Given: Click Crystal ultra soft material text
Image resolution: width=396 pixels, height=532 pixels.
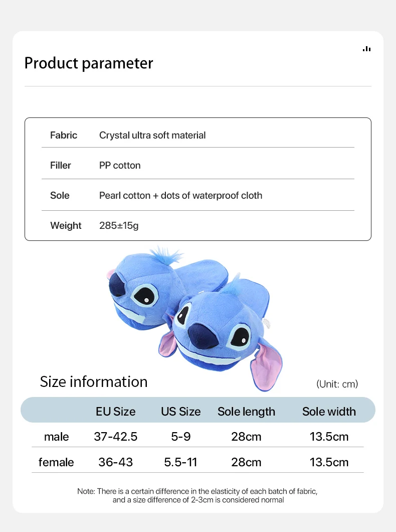Looking at the screenshot, I should click(152, 135).
